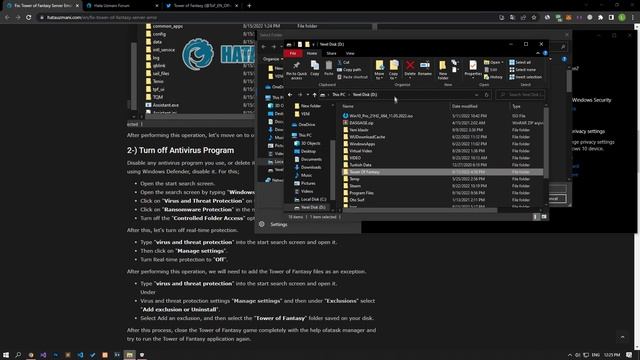Open the browser extensions puzzle icon
This screenshot has height=360, width=640.
(x=600, y=18)
